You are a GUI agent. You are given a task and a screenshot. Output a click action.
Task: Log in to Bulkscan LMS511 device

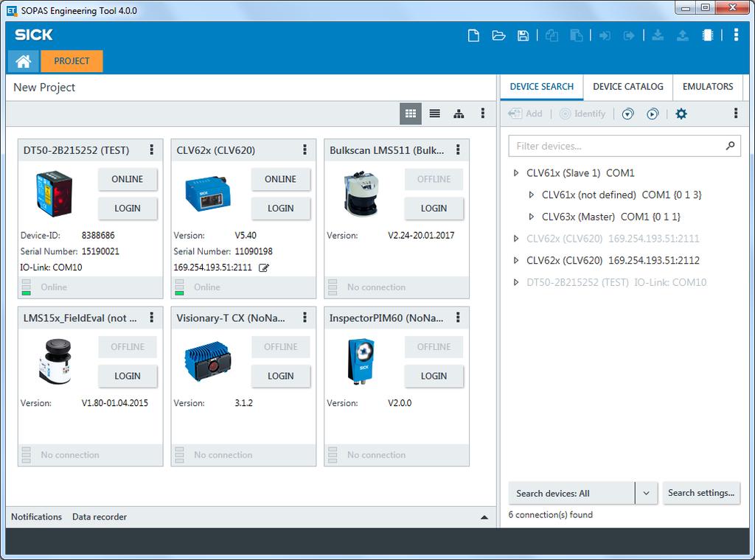tap(434, 209)
